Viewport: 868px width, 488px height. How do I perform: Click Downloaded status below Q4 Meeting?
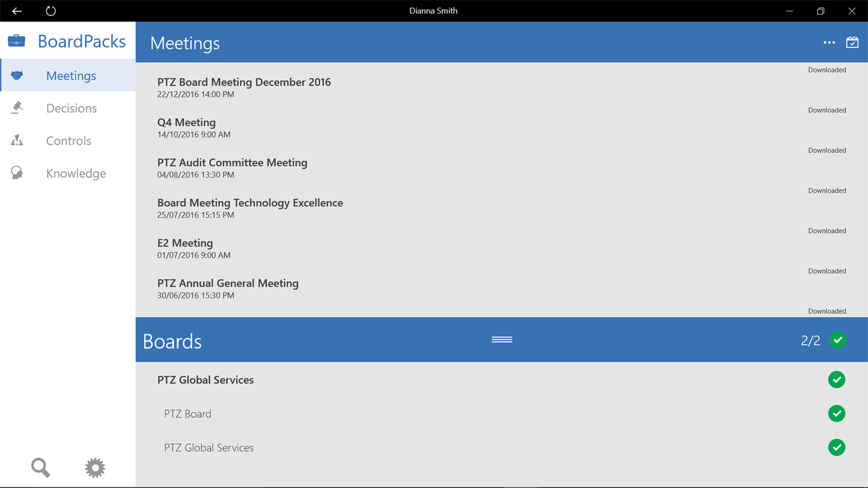point(827,150)
